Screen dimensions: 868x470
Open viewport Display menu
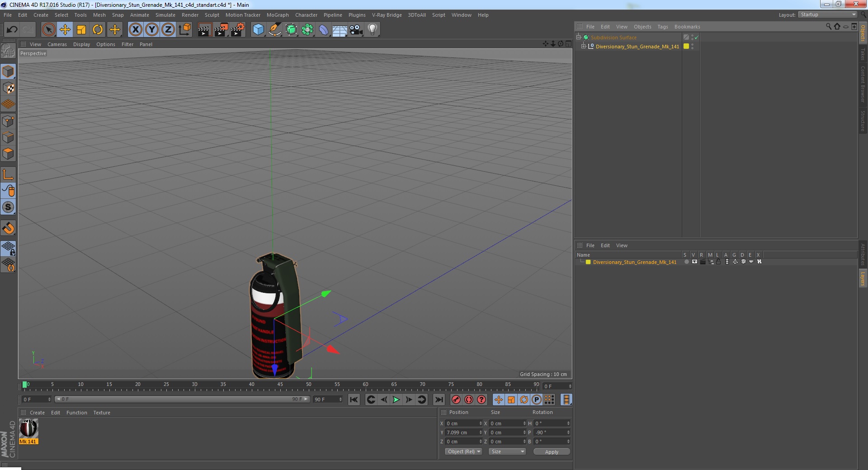pos(81,44)
